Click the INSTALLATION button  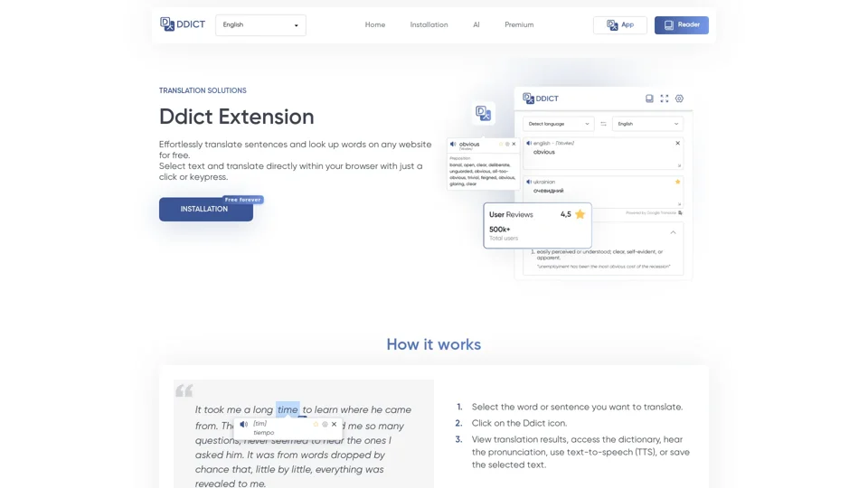pos(205,209)
